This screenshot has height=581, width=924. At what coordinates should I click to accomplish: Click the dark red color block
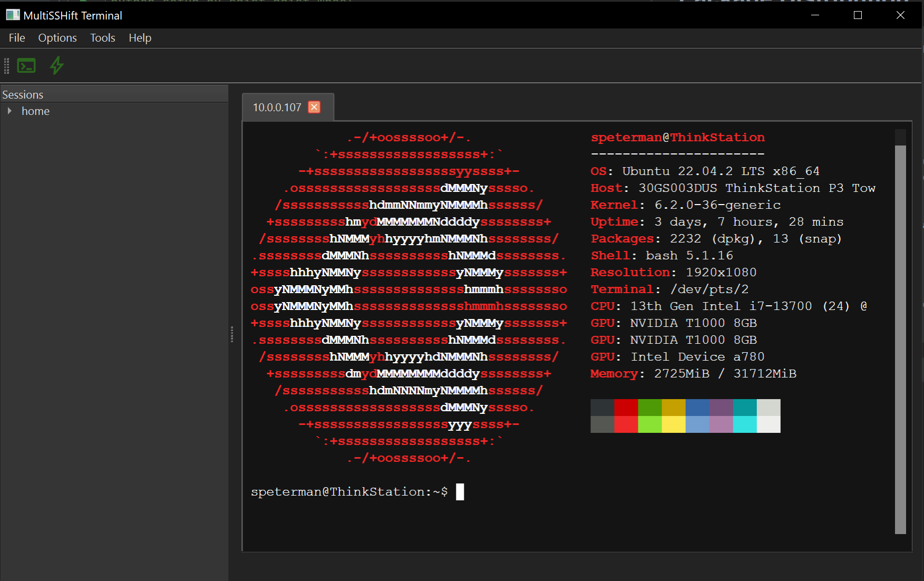click(626, 408)
